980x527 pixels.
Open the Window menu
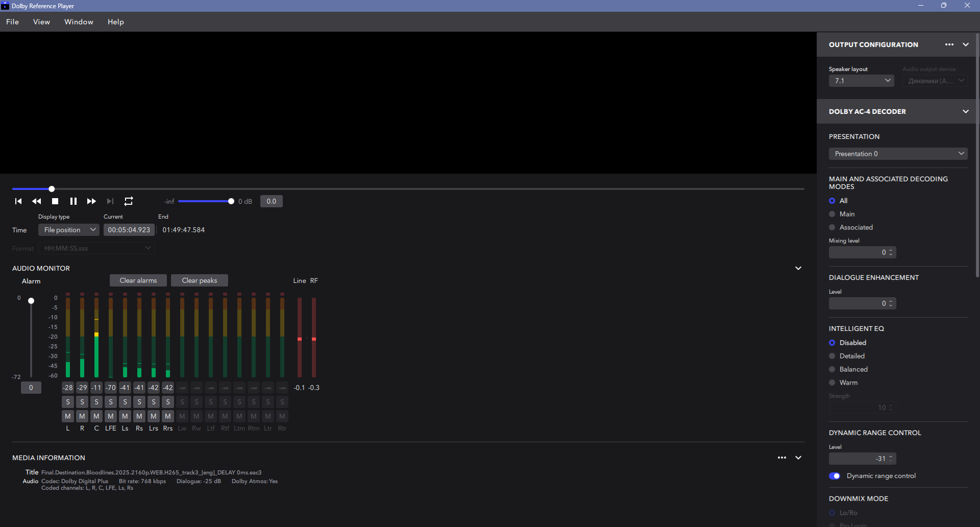79,22
